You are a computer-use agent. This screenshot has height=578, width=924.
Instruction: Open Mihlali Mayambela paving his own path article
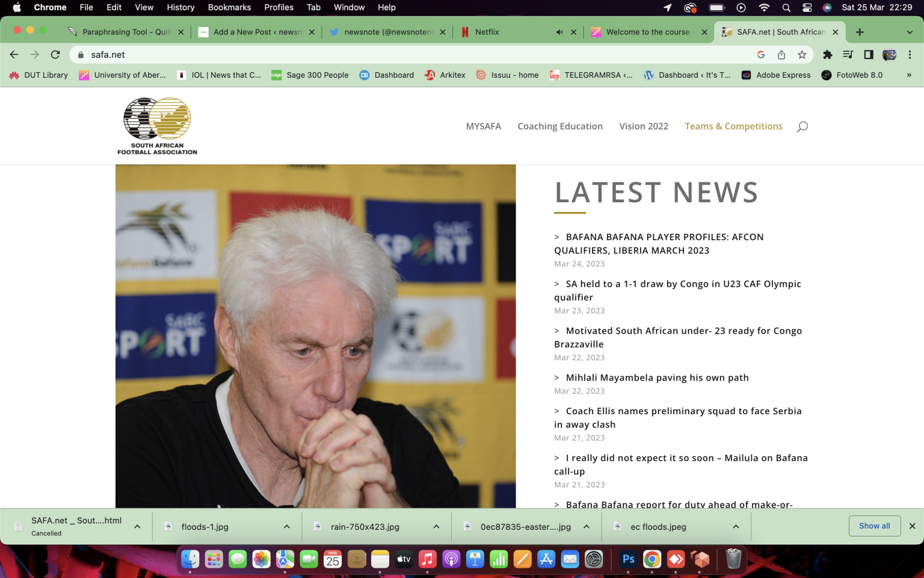click(657, 378)
